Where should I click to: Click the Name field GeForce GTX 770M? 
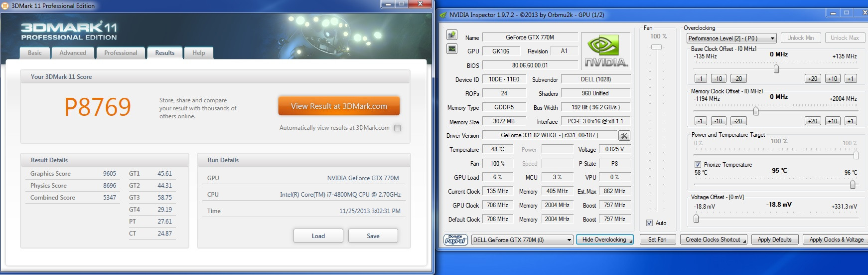pos(530,37)
